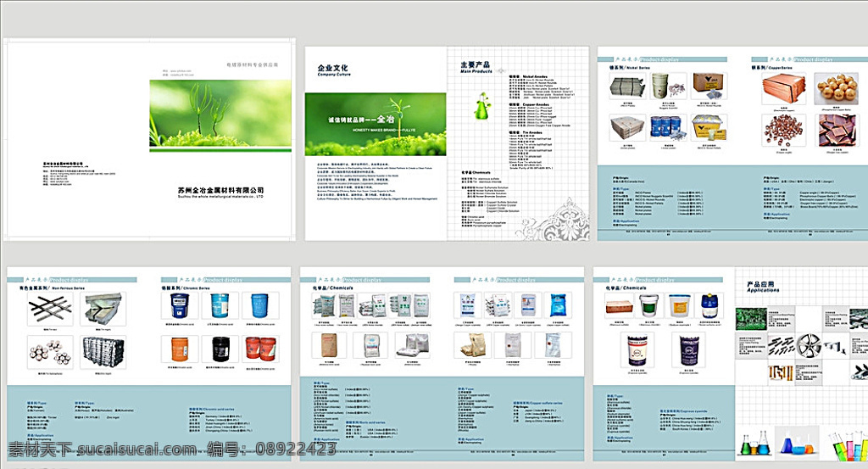Image resolution: width=868 pixels, height=469 pixels.
Task: Click the brown paper sack chemical product image
Action: tap(329, 345)
